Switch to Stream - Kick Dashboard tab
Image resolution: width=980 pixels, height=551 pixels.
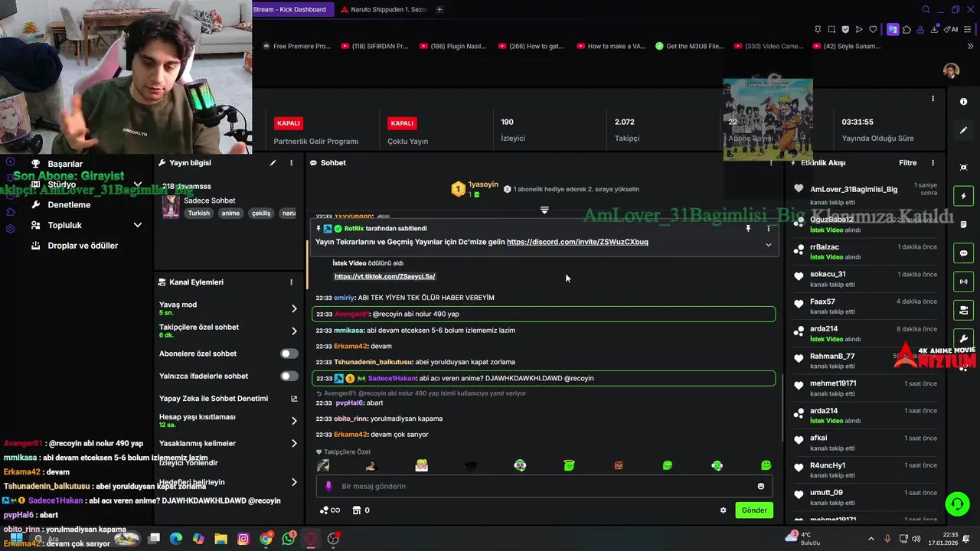point(289,9)
